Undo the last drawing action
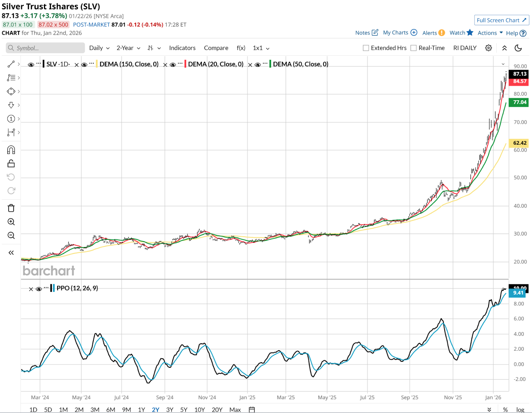Screen dimensions: 532x413 11,177
